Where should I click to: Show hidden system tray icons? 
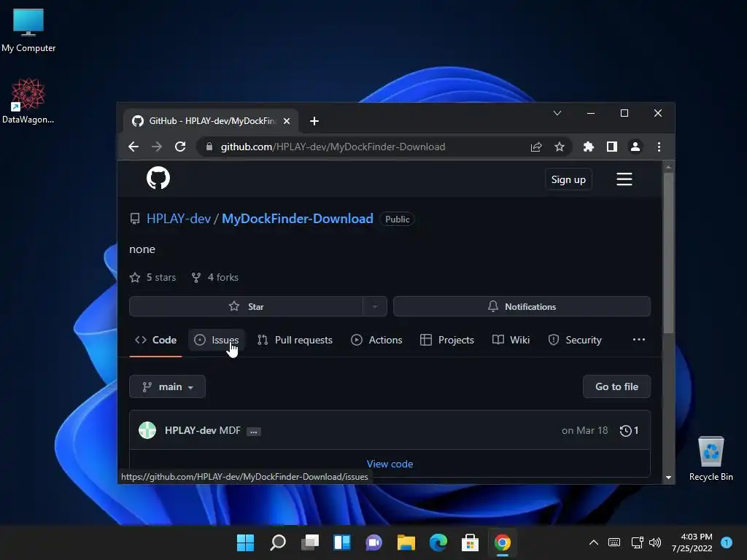(594, 542)
